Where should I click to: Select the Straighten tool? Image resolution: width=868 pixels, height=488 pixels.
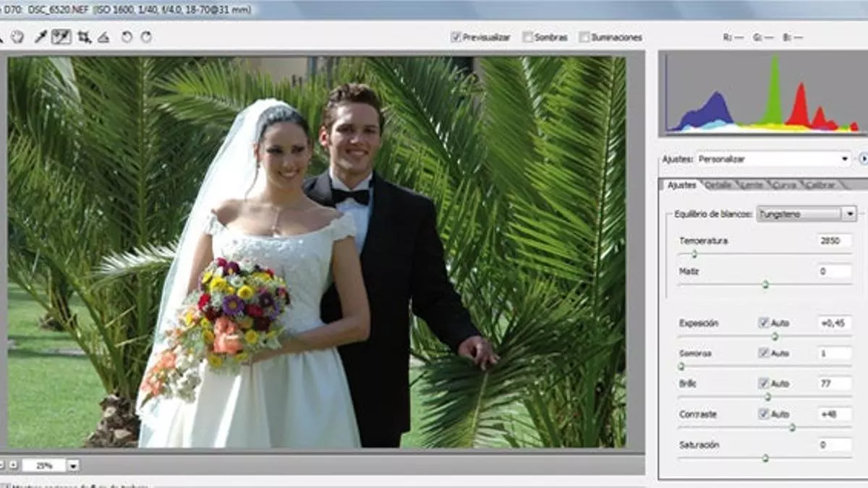(x=103, y=37)
